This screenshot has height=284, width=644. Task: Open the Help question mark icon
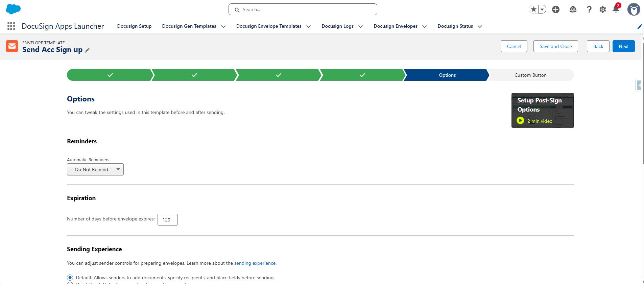pyautogui.click(x=589, y=9)
